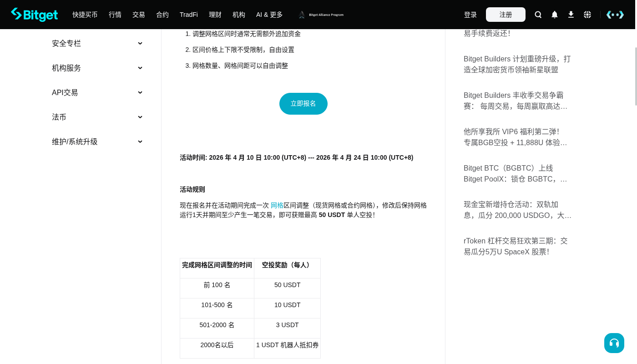The height and width of the screenshot is (364, 637).
Task: Open the TradFi menu
Action: 189,15
